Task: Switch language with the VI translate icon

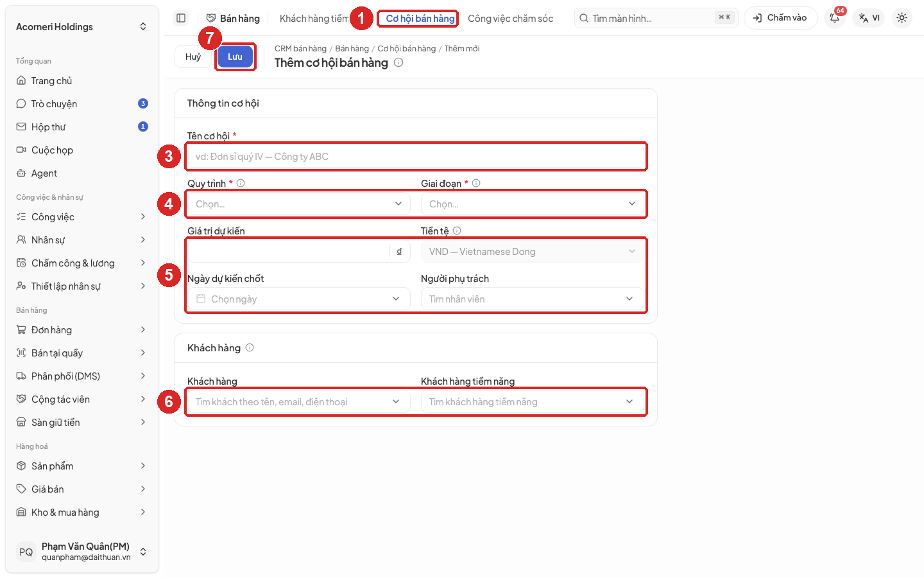Action: (x=869, y=18)
